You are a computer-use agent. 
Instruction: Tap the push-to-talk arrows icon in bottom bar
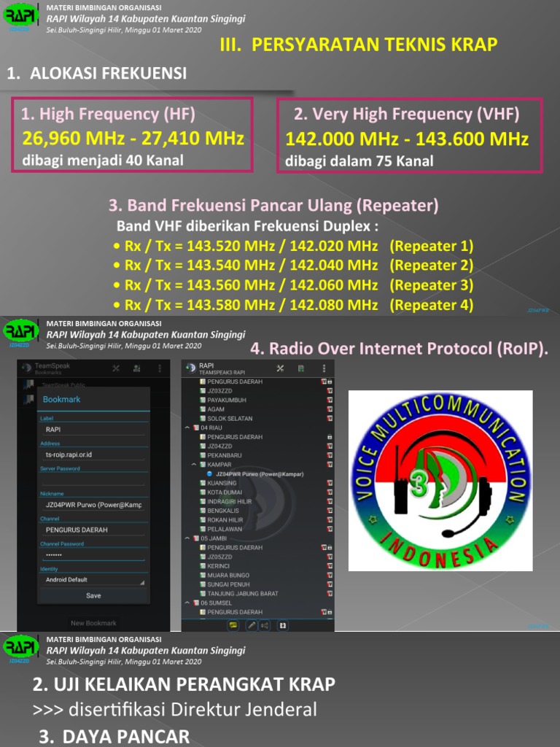click(282, 625)
